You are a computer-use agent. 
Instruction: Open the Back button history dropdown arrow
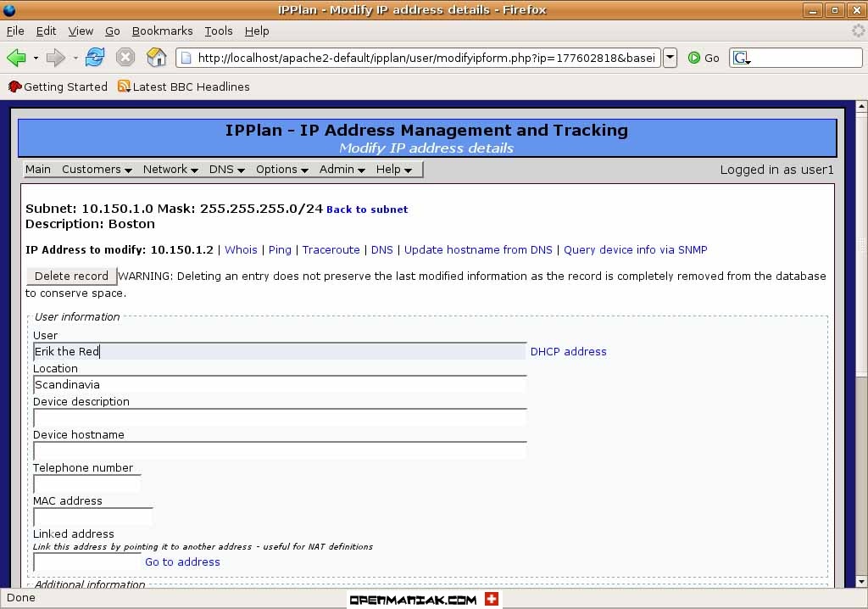click(x=36, y=58)
